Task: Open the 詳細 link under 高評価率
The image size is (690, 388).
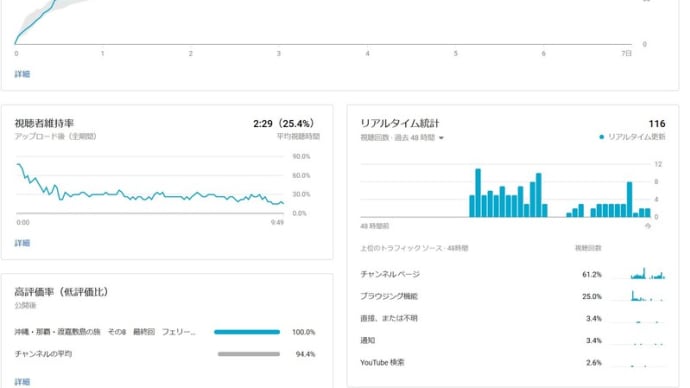Action: click(22, 382)
